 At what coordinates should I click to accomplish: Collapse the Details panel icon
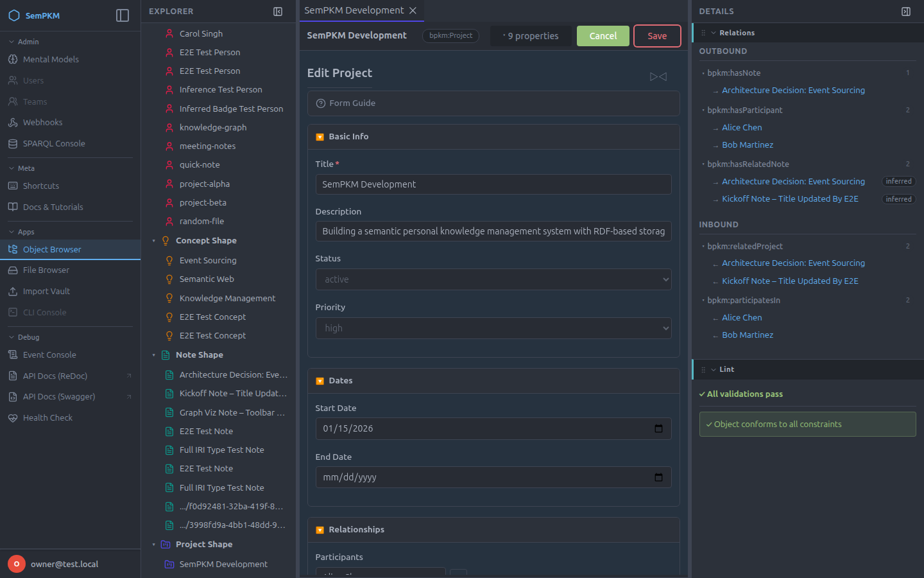[906, 12]
